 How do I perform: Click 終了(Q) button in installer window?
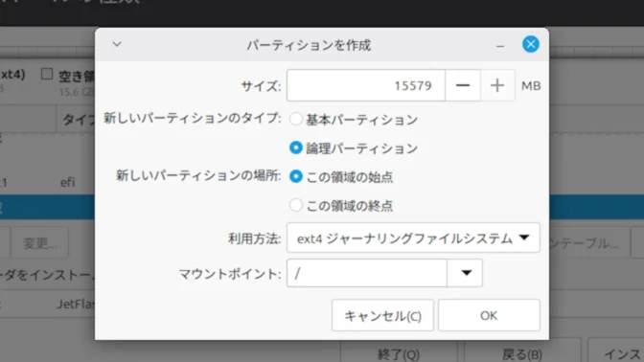[x=399, y=353]
